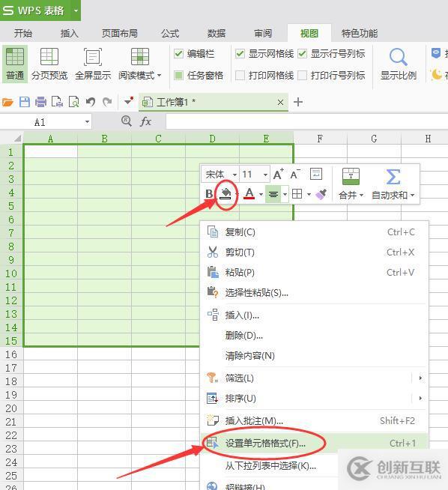Screen dimensions: 448x490
Task: Apply bold with the B icon
Action: coord(209,194)
